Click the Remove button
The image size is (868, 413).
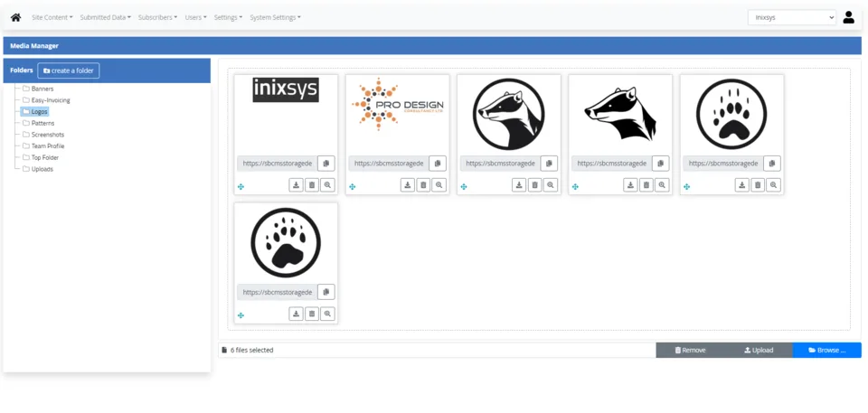[x=690, y=350]
